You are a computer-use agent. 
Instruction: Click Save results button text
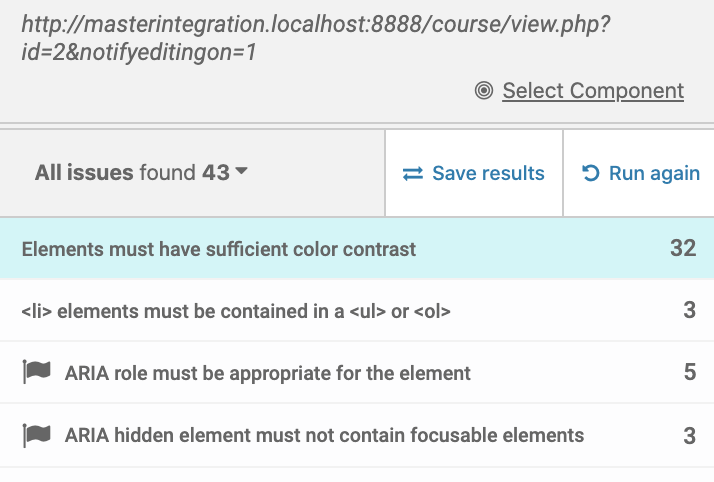[x=488, y=173]
